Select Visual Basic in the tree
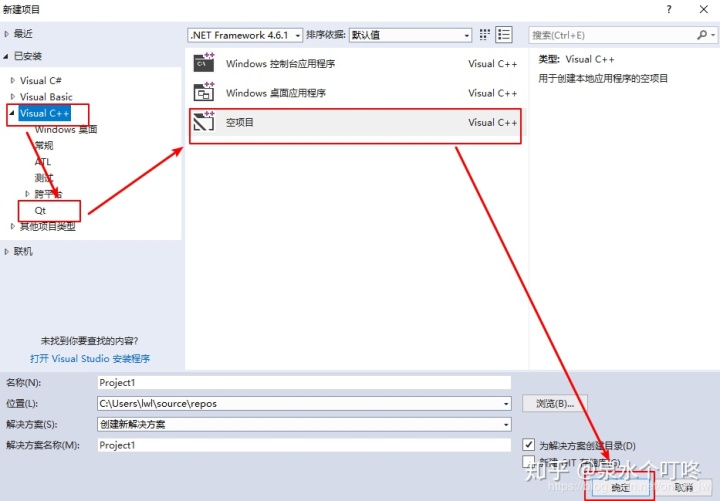The height and width of the screenshot is (501, 720). [x=46, y=97]
